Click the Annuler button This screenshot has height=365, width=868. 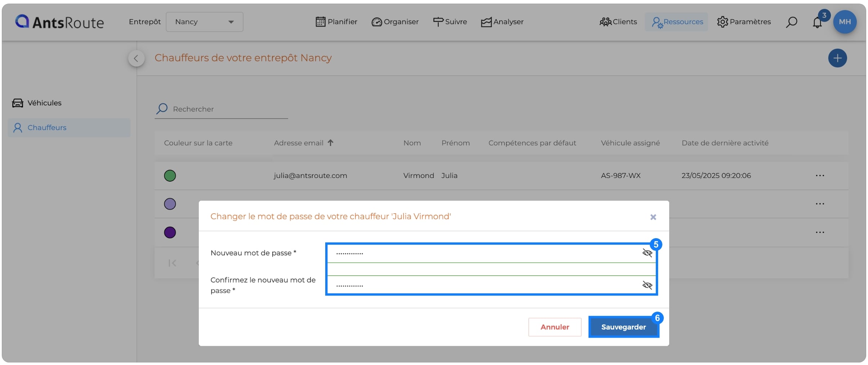(555, 327)
